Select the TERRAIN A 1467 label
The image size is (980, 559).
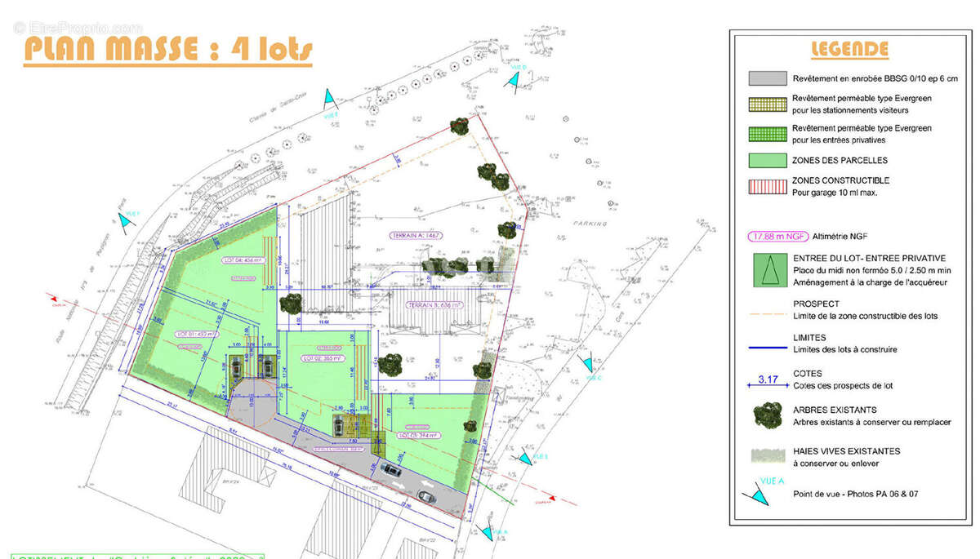[x=414, y=234]
